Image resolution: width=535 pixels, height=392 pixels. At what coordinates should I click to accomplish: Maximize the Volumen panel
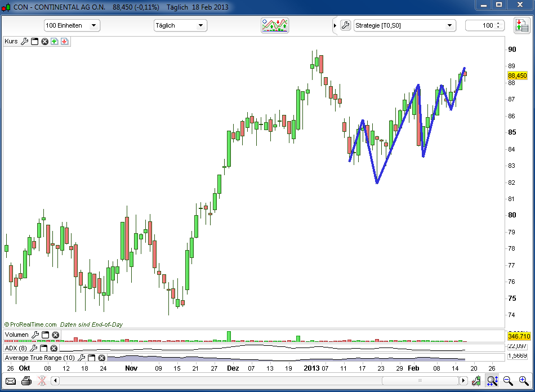[x=45, y=335]
